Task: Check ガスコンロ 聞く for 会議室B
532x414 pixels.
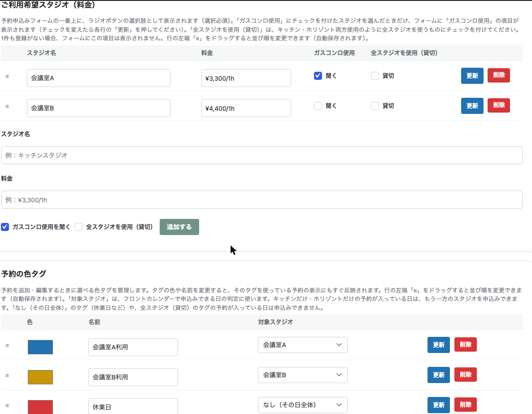Action: (318, 106)
